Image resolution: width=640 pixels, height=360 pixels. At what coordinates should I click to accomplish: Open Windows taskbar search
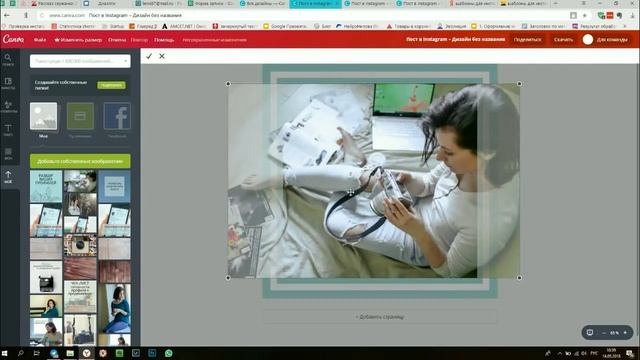click(21, 353)
